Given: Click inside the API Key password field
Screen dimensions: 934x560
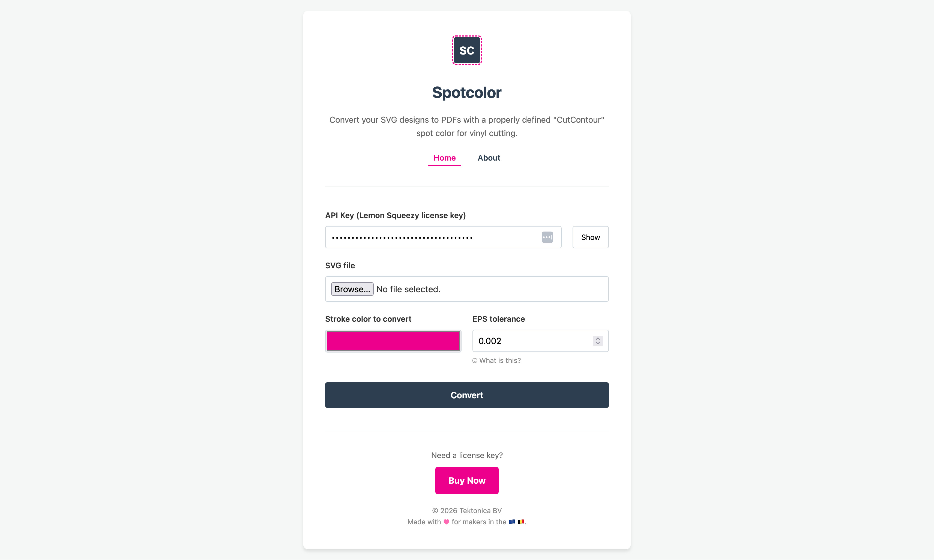Looking at the screenshot, I should (x=434, y=237).
